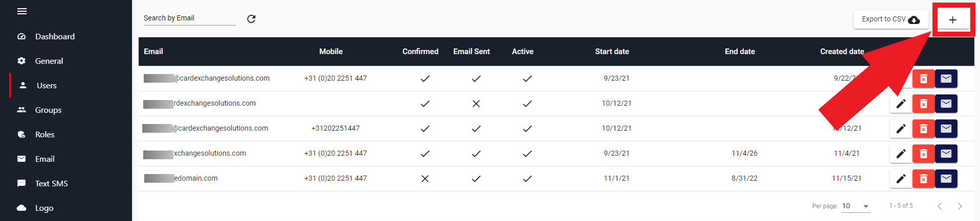
Task: Sort by Start date column header
Action: 612,52
